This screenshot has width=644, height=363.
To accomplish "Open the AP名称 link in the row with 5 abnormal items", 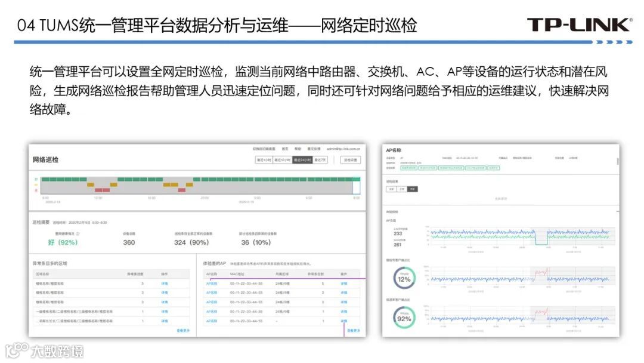I will click(212, 284).
